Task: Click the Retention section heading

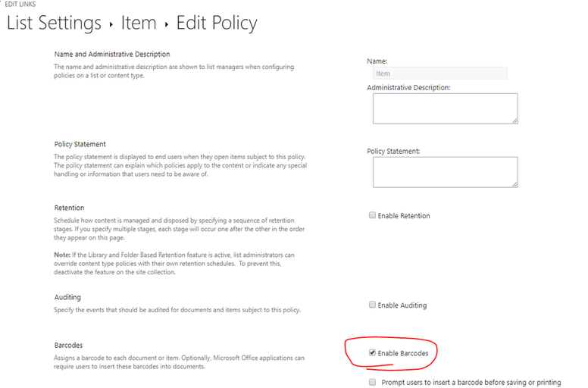Action: click(69, 208)
